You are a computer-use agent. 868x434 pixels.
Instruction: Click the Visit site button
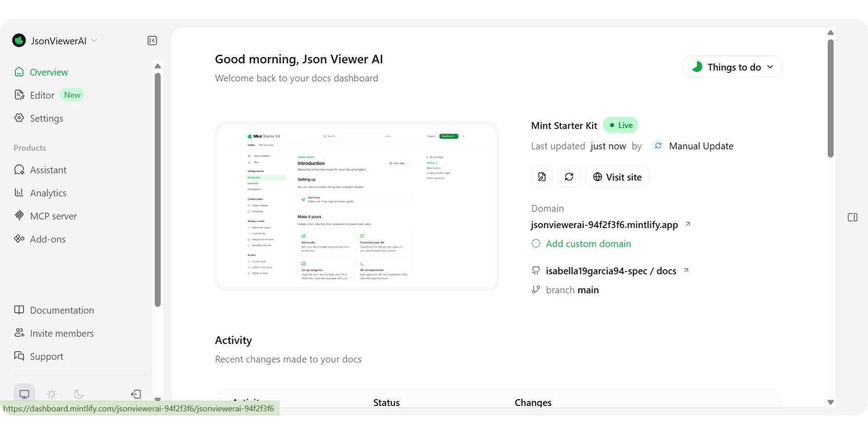click(617, 177)
